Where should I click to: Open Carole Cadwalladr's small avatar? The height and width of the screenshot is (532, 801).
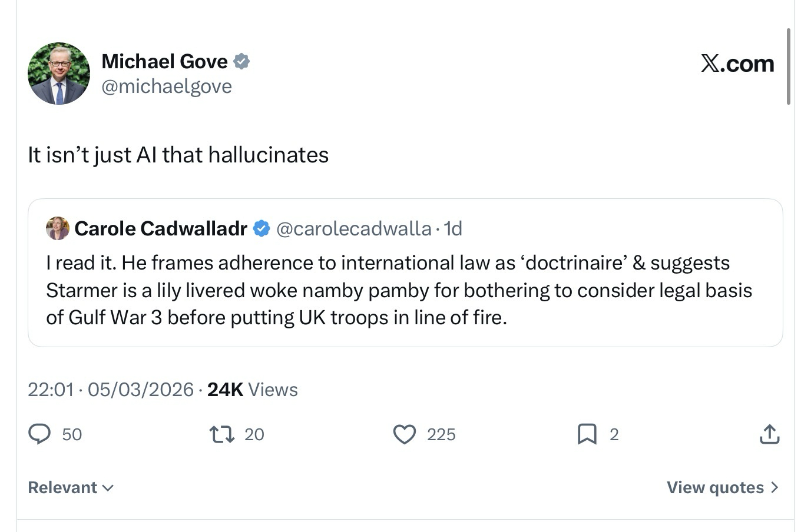coord(58,228)
